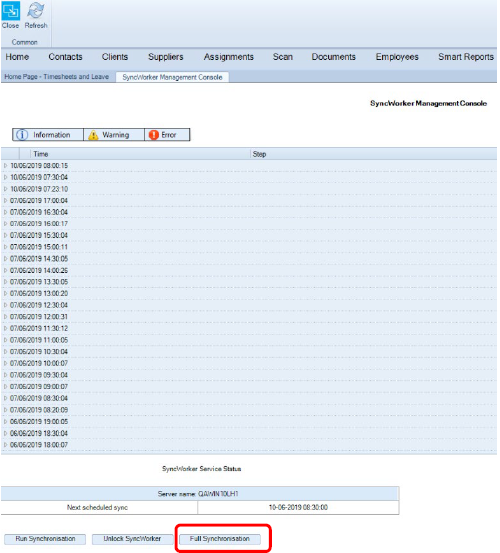This screenshot has width=500, height=553.
Task: Select the row text 07/06/2019 08:20:09
Action: click(x=39, y=410)
